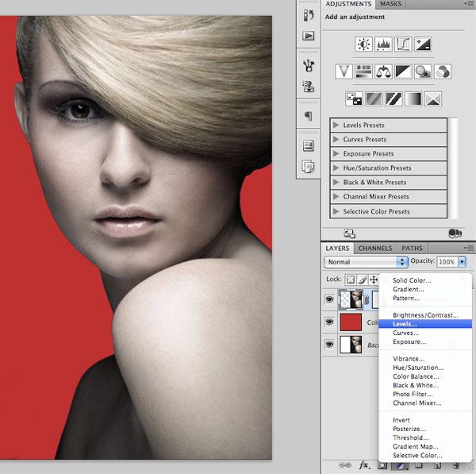The image size is (476, 474).
Task: Hide the Background layer with eye icon
Action: tap(329, 345)
